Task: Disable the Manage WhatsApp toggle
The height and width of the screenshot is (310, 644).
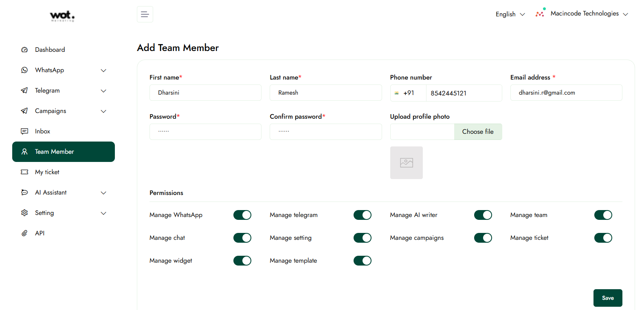Action: pyautogui.click(x=242, y=215)
